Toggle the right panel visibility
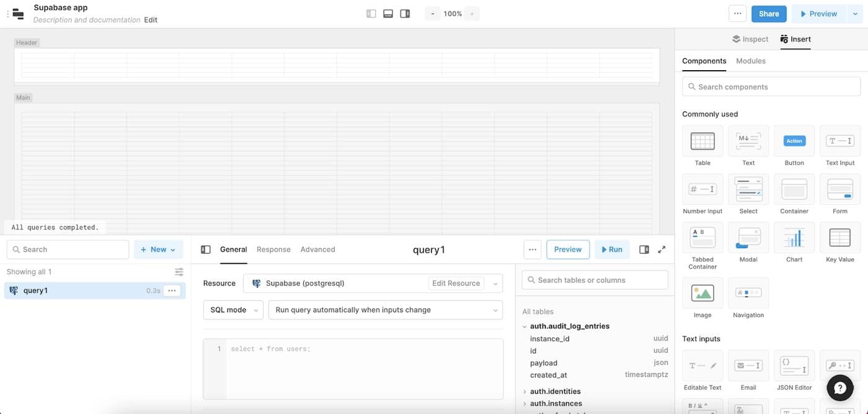Screen dimensions: 868x414 coord(405,14)
